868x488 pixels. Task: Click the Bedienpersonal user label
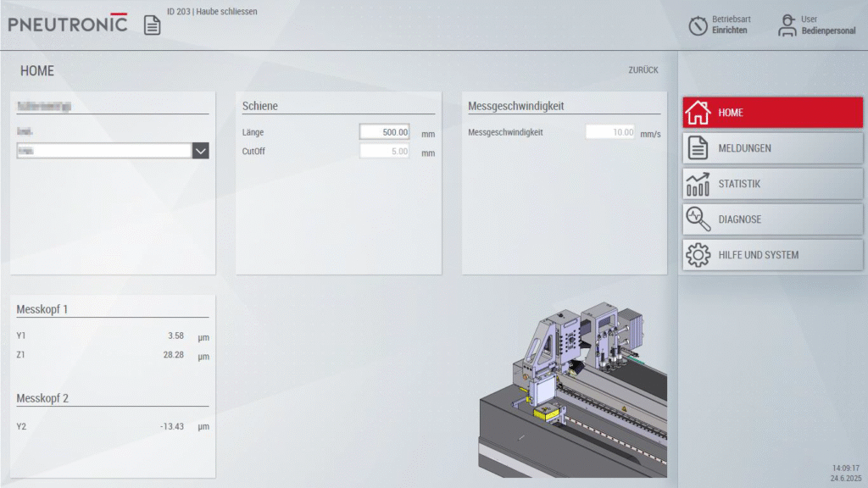(828, 31)
